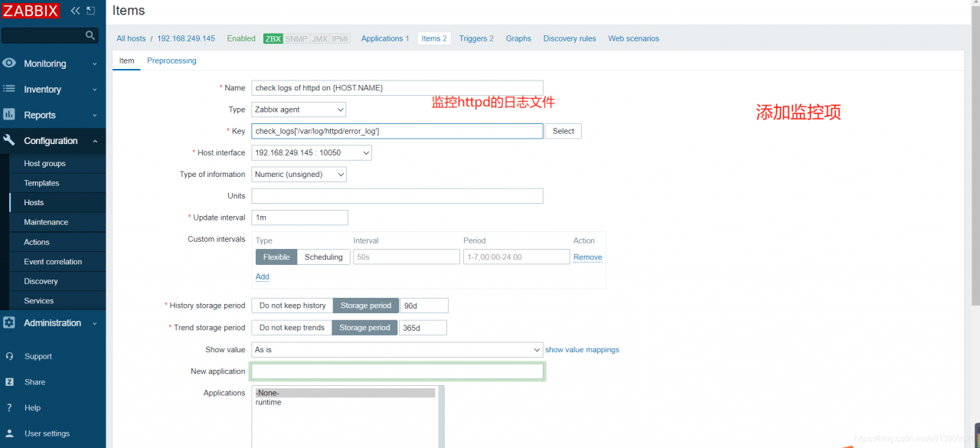Open the Type dropdown showing Zabbix agent
Screen dimensions: 980x448
(x=299, y=110)
